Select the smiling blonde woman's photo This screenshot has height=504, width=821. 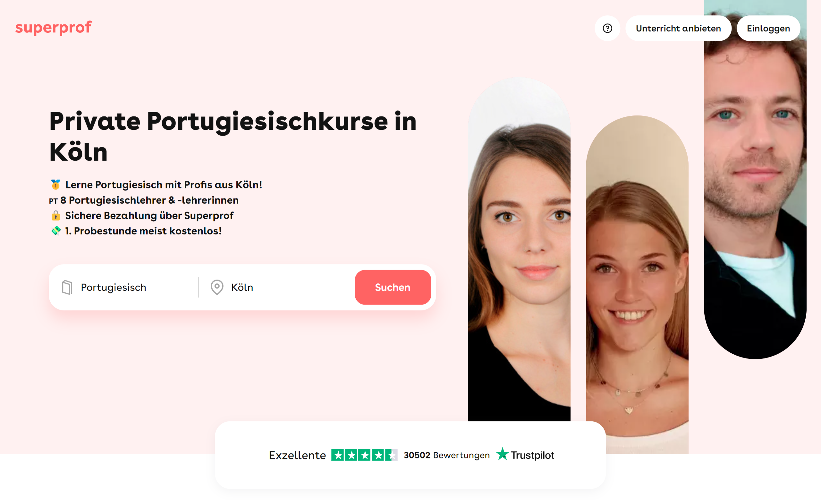(x=637, y=285)
